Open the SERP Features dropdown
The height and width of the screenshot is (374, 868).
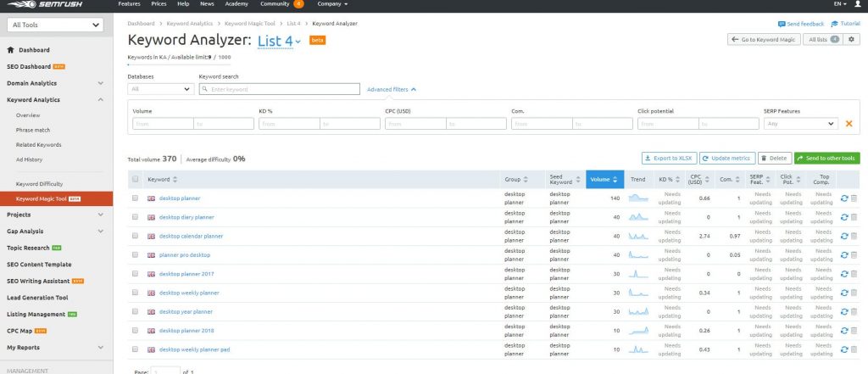tap(801, 124)
